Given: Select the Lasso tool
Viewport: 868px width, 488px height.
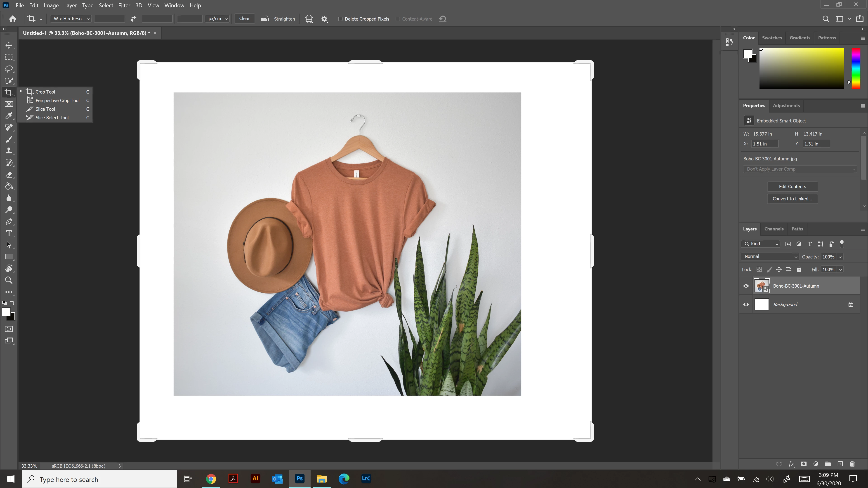Looking at the screenshot, I should tap(9, 69).
